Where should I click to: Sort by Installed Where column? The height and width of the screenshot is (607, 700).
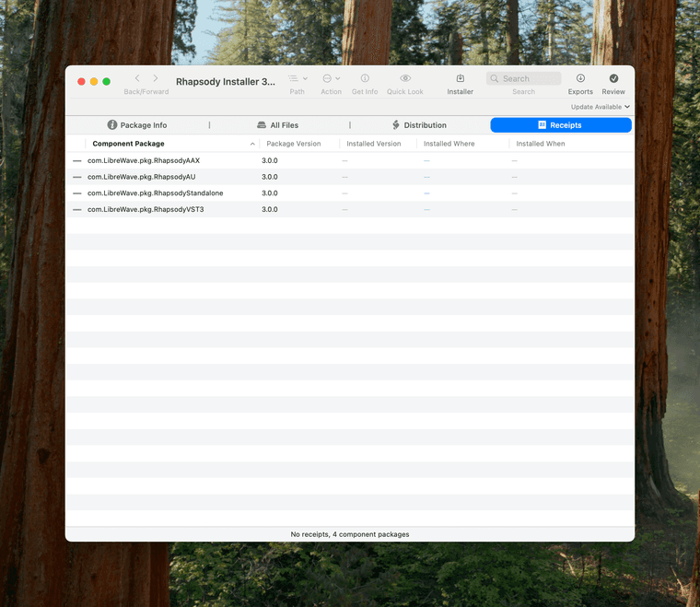point(449,144)
